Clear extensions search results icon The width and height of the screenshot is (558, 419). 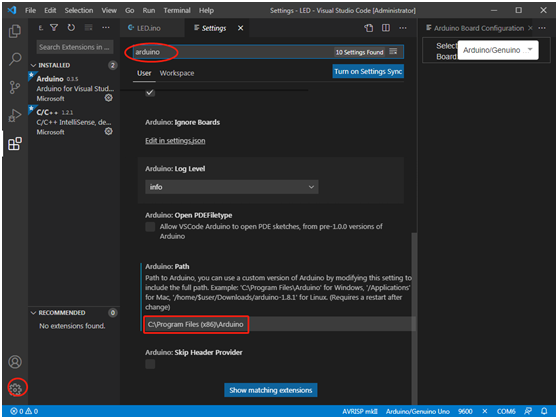[x=89, y=27]
